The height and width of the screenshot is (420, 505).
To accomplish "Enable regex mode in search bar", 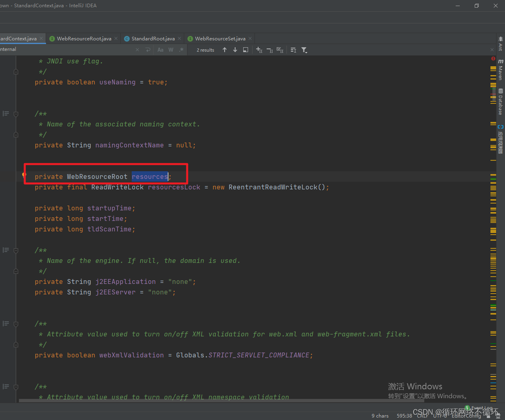I will (x=181, y=50).
